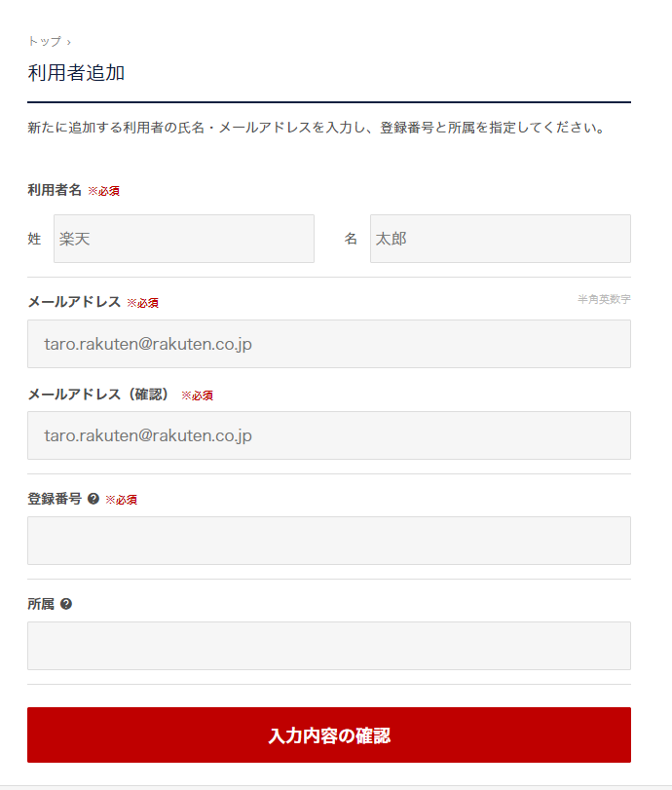Submit with the 入力内容の確認 button

tap(329, 734)
